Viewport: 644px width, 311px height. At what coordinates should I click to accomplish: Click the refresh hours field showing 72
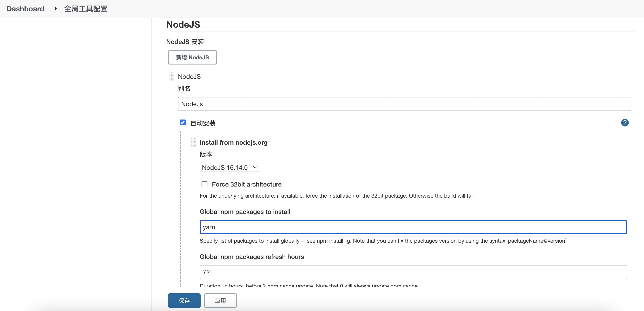point(413,272)
